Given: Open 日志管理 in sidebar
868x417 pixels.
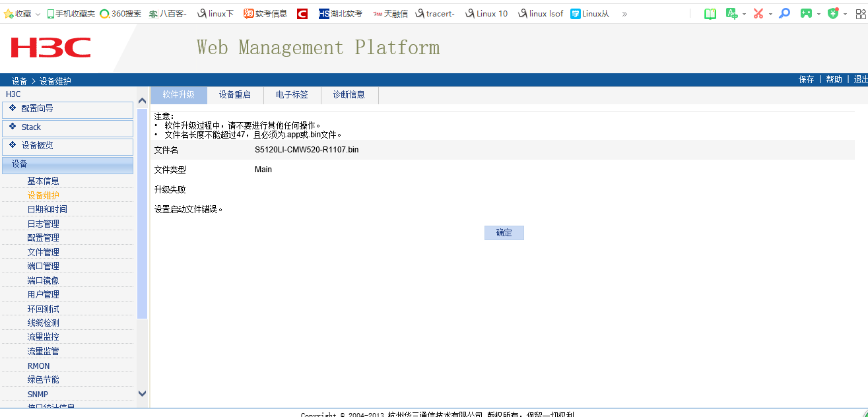Looking at the screenshot, I should pos(43,224).
